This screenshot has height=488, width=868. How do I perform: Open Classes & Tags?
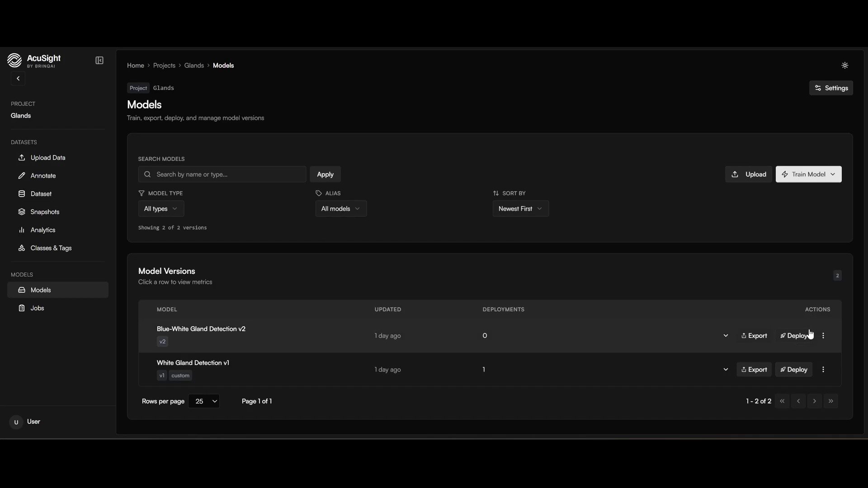(x=57, y=248)
